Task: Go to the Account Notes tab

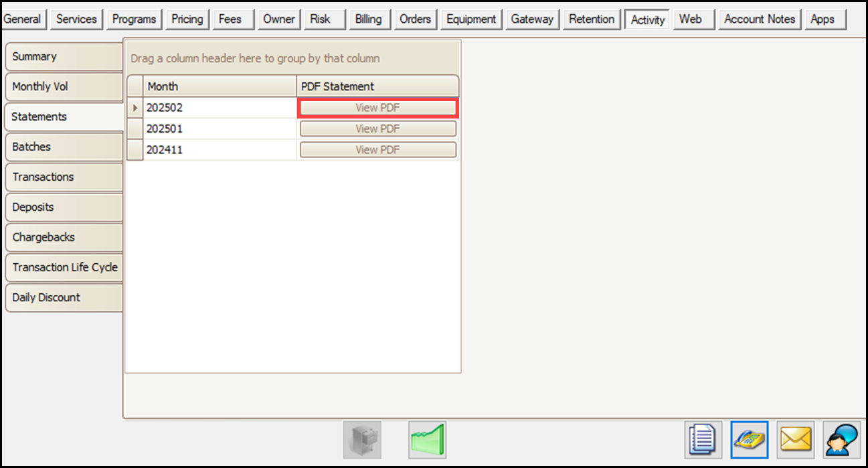Action: [x=760, y=19]
